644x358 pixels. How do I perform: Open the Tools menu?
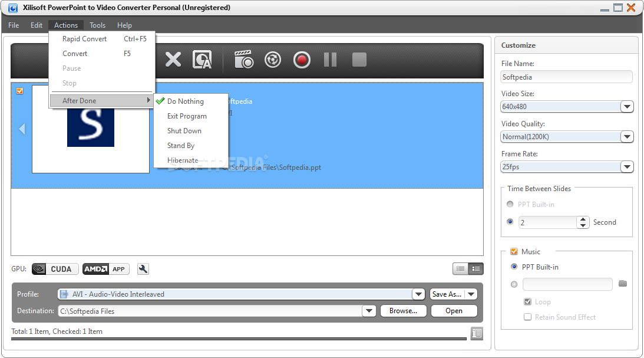[x=97, y=25]
